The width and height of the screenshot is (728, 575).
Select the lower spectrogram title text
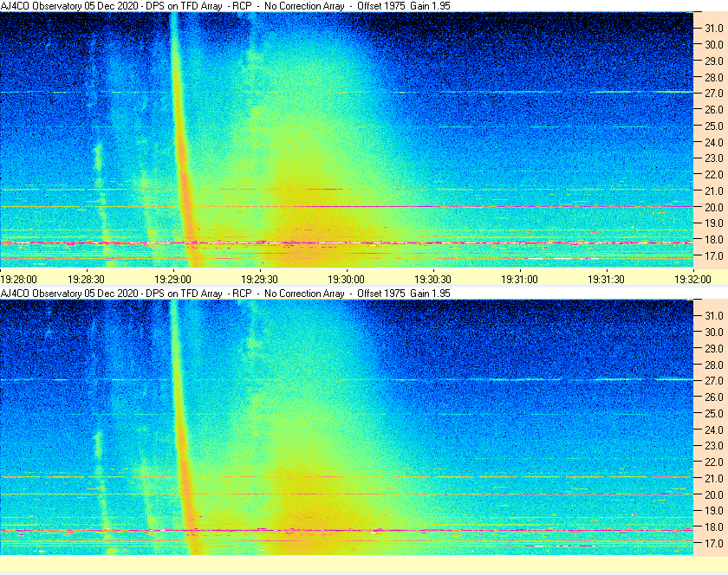(x=225, y=294)
